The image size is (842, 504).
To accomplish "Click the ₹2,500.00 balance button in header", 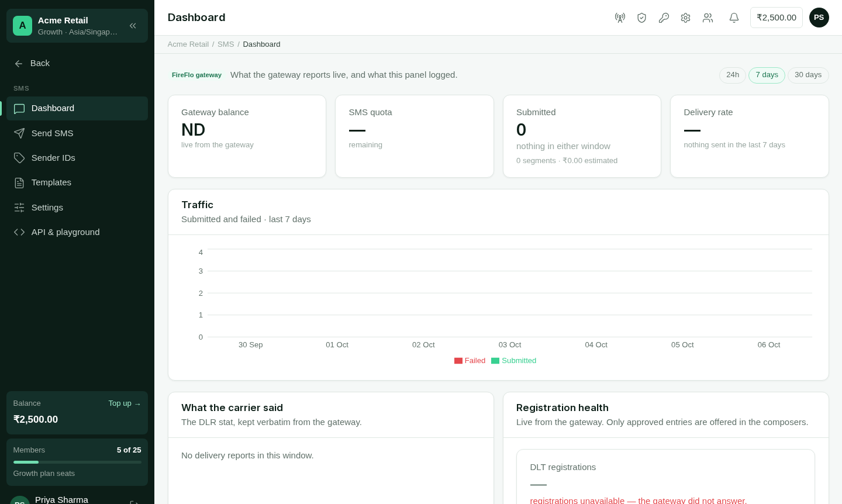I will click(x=777, y=18).
